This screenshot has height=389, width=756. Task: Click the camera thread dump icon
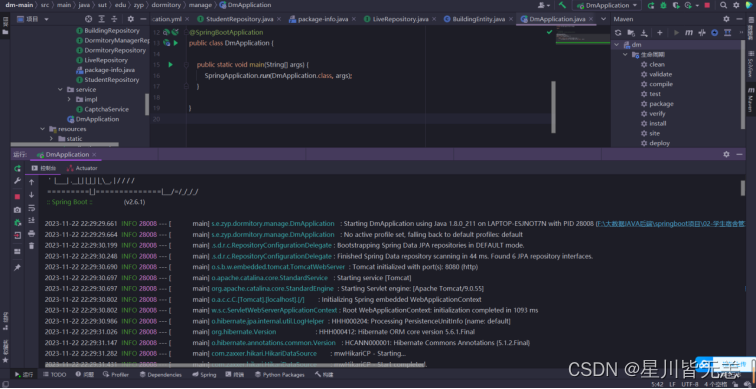point(17,210)
